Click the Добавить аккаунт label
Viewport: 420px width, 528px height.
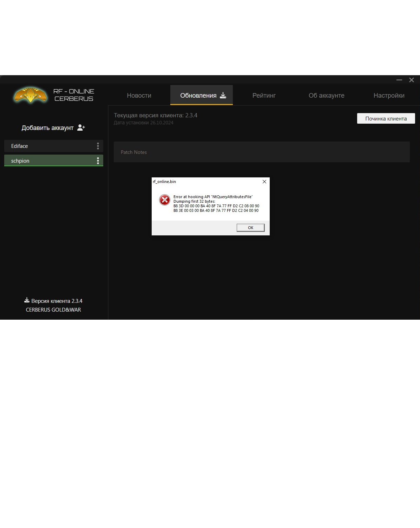click(47, 128)
